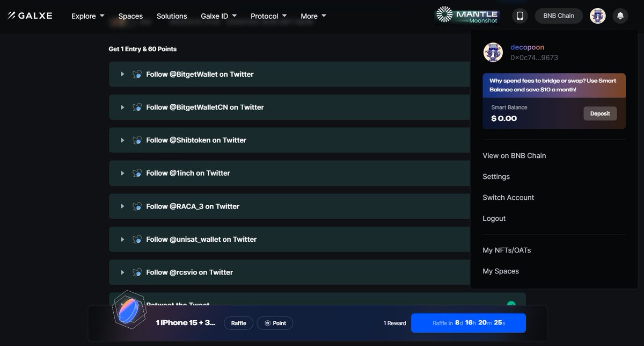
Task: Open the Explore dropdown menu
Action: coord(88,16)
